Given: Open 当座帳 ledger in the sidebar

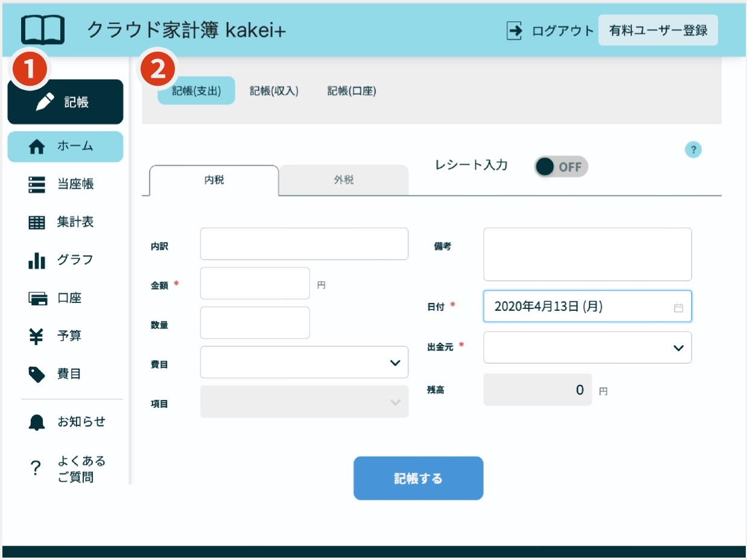Looking at the screenshot, I should (65, 185).
